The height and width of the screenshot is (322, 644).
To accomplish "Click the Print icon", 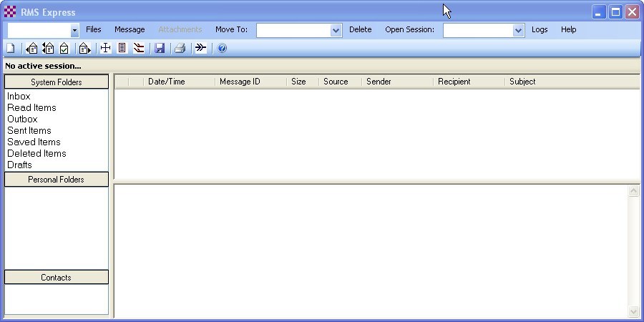I will [x=180, y=49].
